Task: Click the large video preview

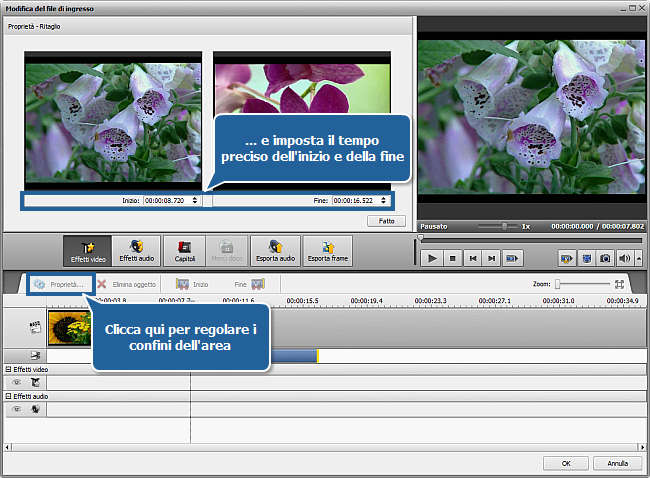Action: [531, 117]
